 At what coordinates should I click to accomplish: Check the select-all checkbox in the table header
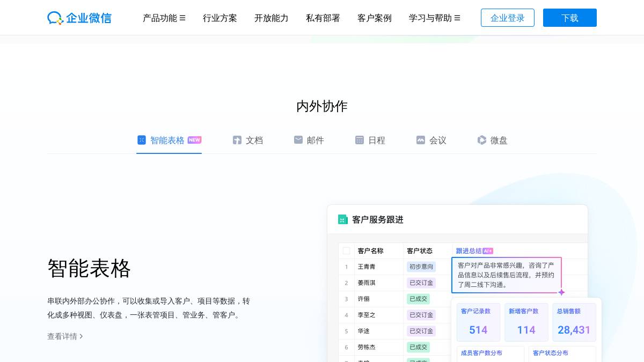click(x=346, y=250)
